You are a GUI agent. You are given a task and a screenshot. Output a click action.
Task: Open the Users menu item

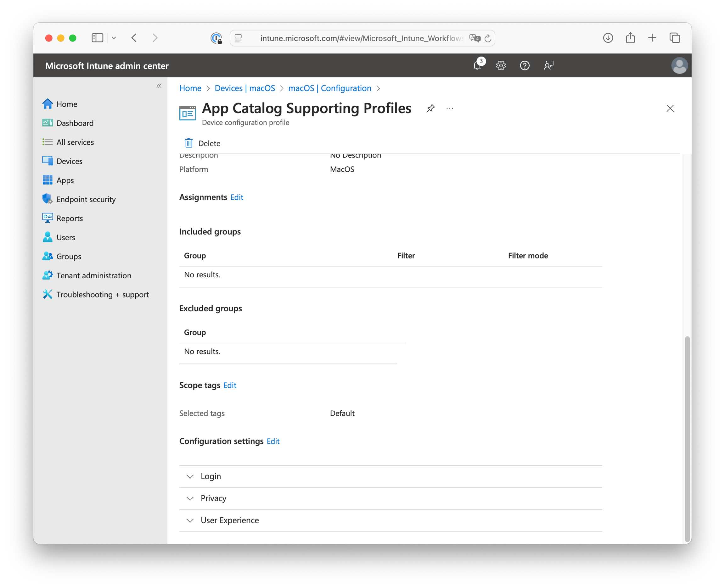tap(66, 237)
